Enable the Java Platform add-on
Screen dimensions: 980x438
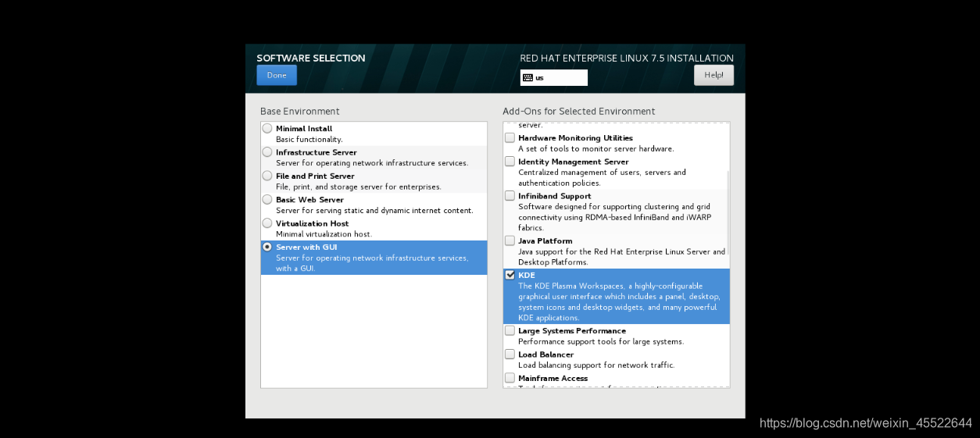click(510, 241)
